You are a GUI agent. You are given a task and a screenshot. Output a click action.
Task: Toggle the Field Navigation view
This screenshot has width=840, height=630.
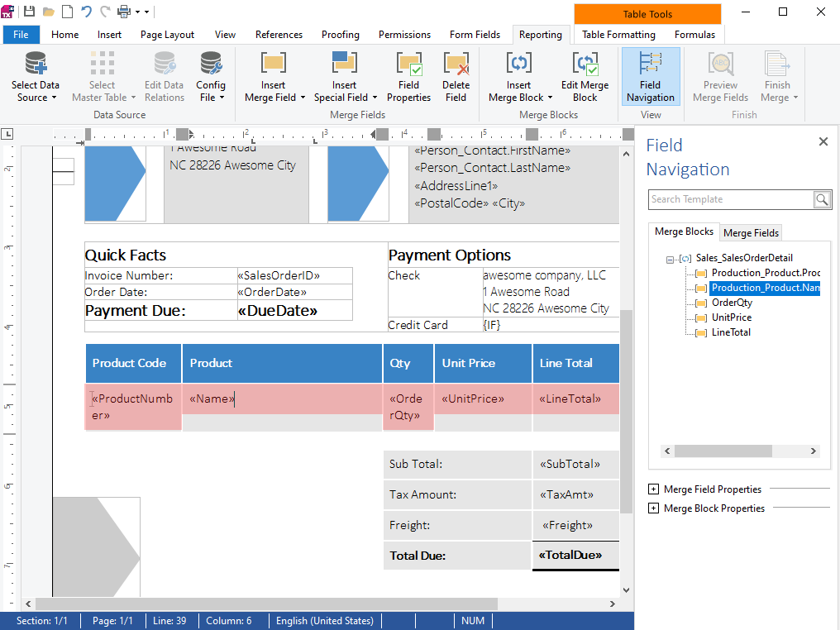coord(650,76)
